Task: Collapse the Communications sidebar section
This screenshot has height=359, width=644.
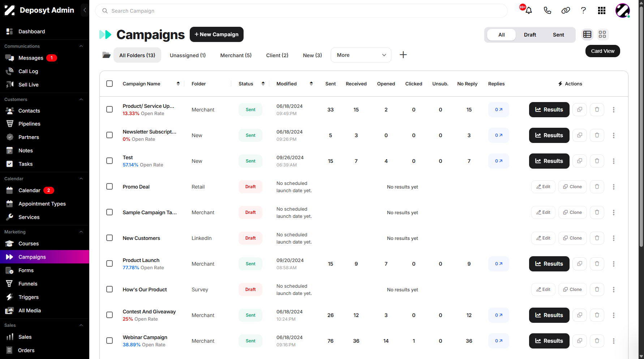Action: [x=81, y=46]
